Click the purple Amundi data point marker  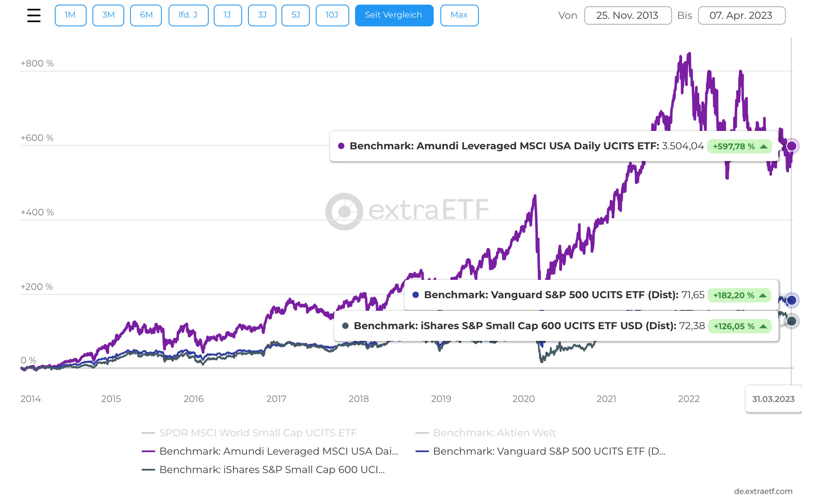tap(791, 146)
